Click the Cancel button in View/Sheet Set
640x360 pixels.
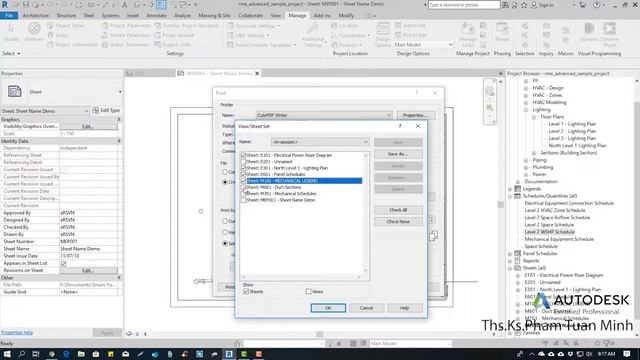(x=367, y=308)
